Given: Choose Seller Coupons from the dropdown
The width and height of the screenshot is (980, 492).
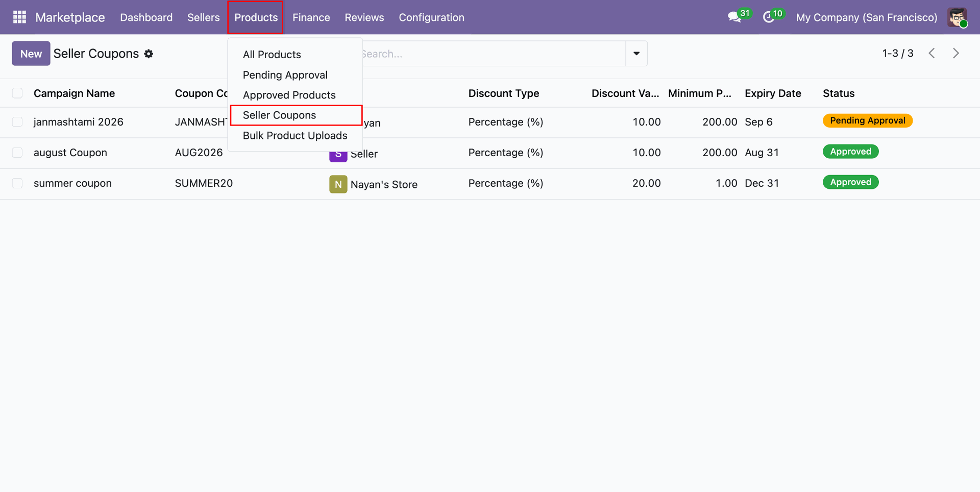Looking at the screenshot, I should (296, 115).
